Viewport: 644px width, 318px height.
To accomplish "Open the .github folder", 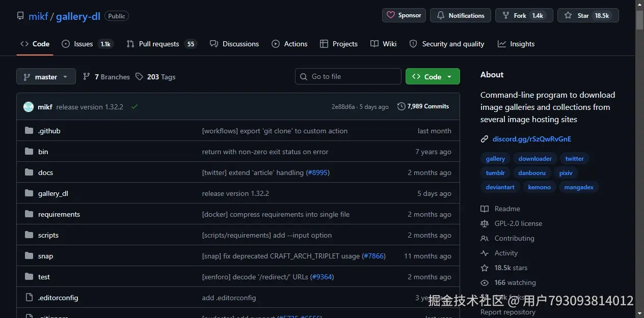I will 49,131.
